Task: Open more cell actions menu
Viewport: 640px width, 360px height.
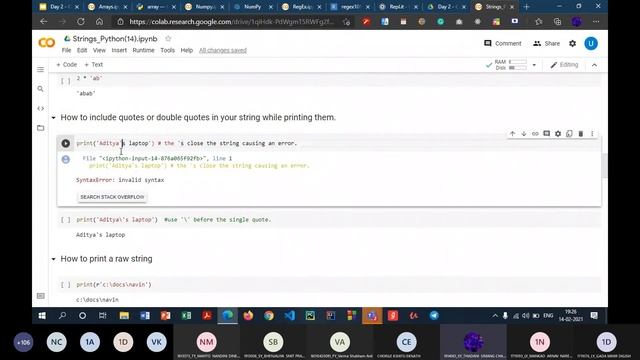Action: point(592,134)
